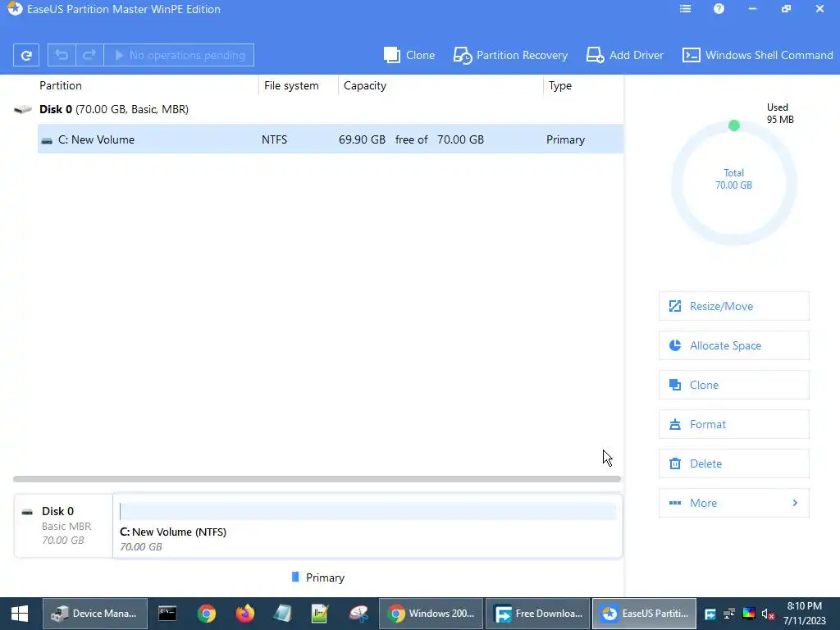
Task: Click the undo operation arrow
Action: [62, 55]
